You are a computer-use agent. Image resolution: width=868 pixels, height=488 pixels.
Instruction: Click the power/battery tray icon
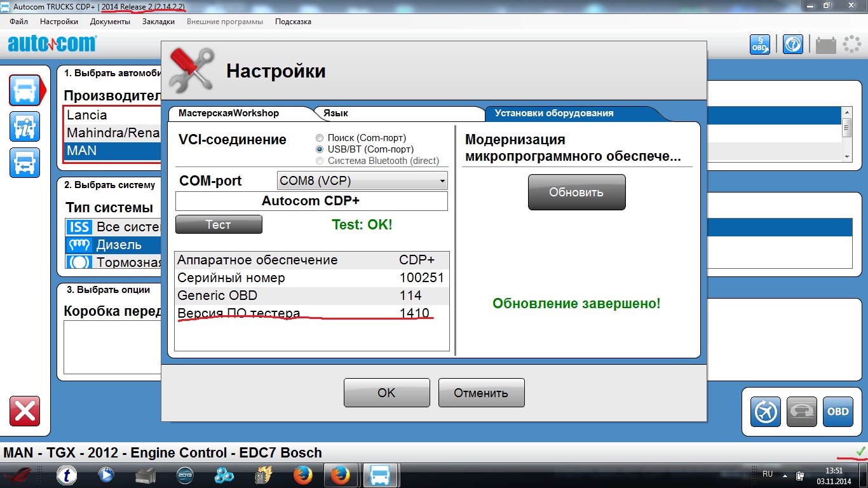pyautogui.click(x=801, y=475)
